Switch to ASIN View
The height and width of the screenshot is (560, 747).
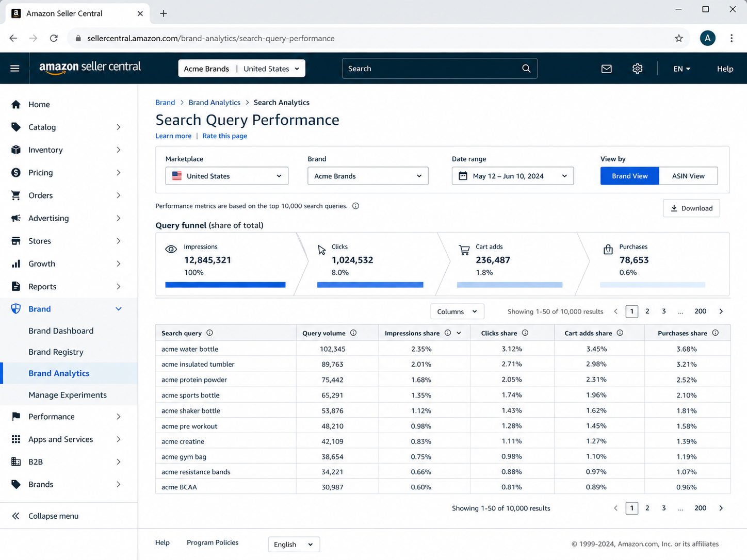[x=688, y=176]
